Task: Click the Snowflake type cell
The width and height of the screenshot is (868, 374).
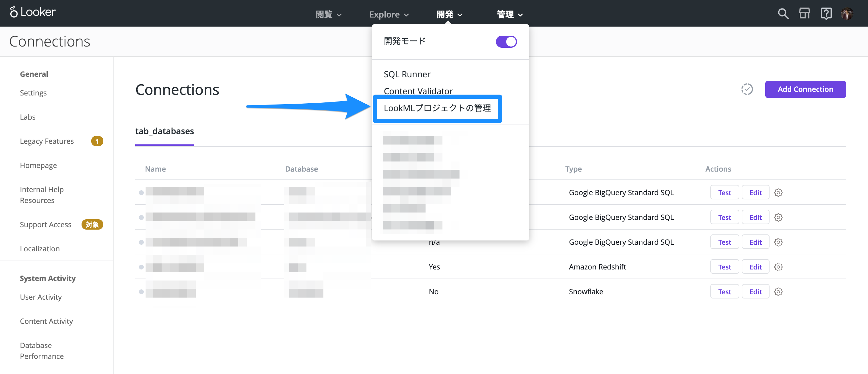Action: click(586, 292)
